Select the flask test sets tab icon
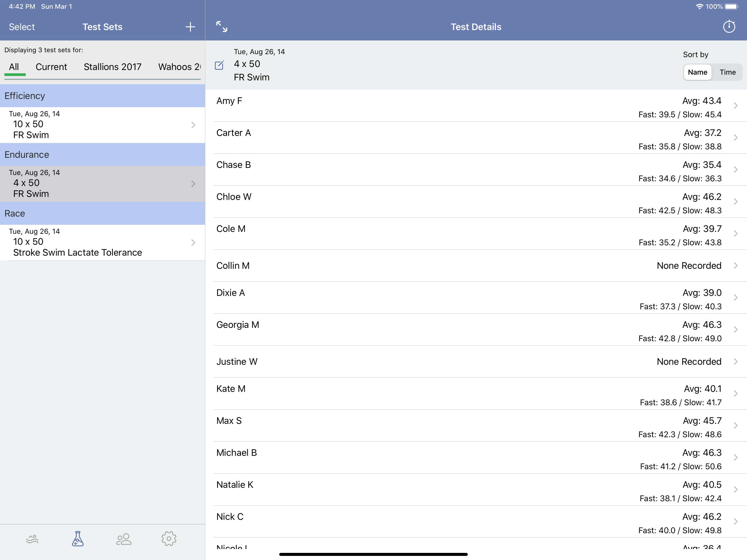Viewport: 747px width, 560px height. 78,539
